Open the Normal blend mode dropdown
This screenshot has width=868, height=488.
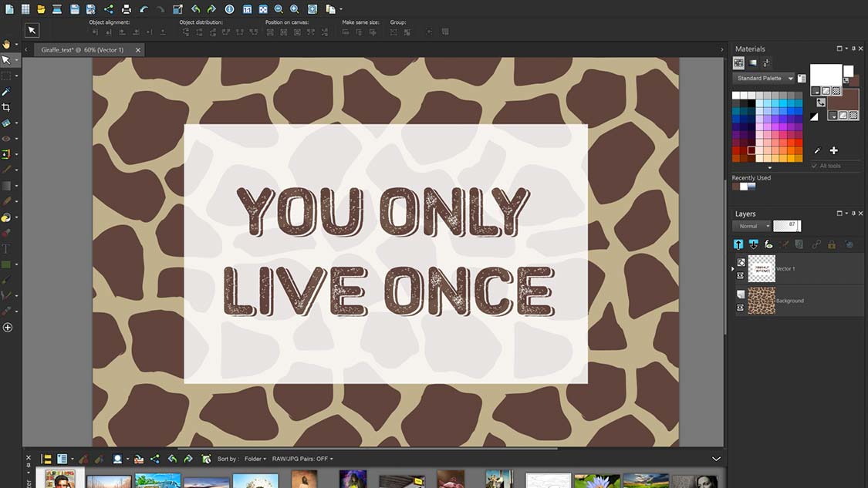[x=751, y=225]
